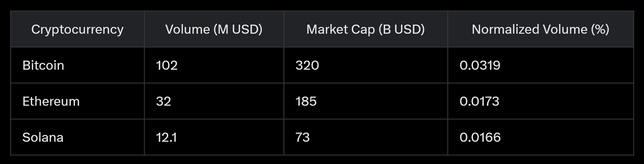Click Bitcoin's market cap value 320
Image resolution: width=644 pixels, height=164 pixels.
(x=307, y=65)
